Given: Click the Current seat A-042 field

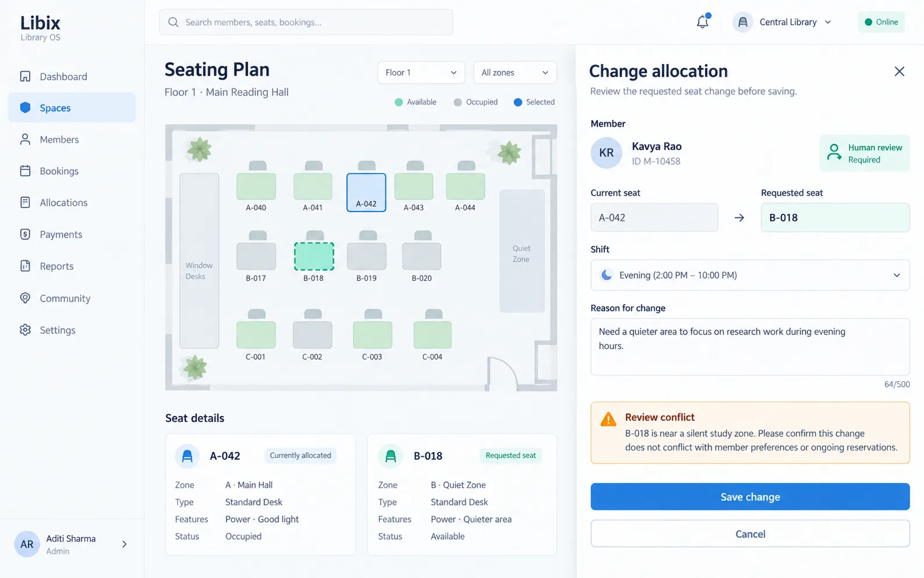Looking at the screenshot, I should pos(654,217).
